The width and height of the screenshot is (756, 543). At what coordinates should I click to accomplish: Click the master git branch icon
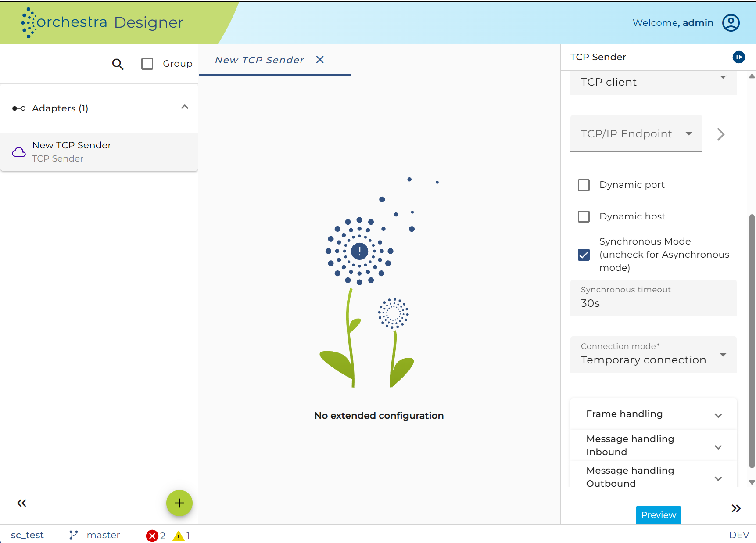(73, 535)
